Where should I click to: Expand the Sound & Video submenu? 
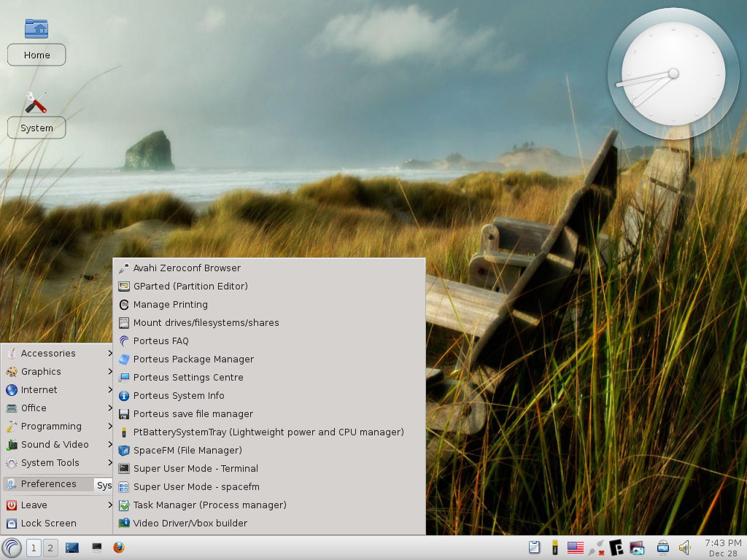click(x=57, y=444)
